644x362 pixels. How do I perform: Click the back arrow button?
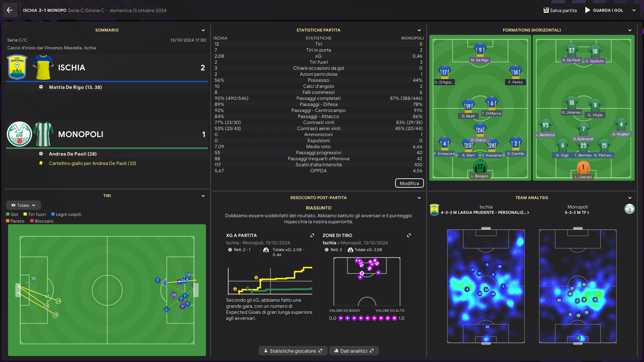tap(10, 10)
